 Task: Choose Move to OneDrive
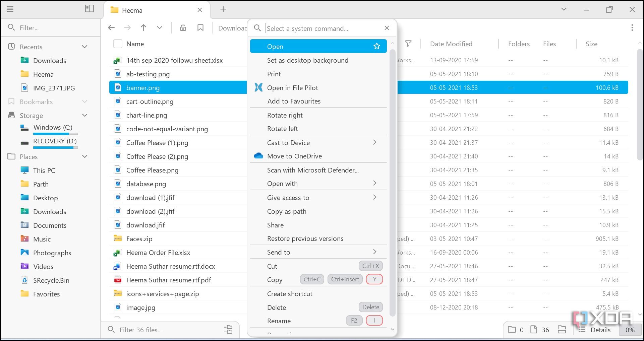[x=318, y=156]
